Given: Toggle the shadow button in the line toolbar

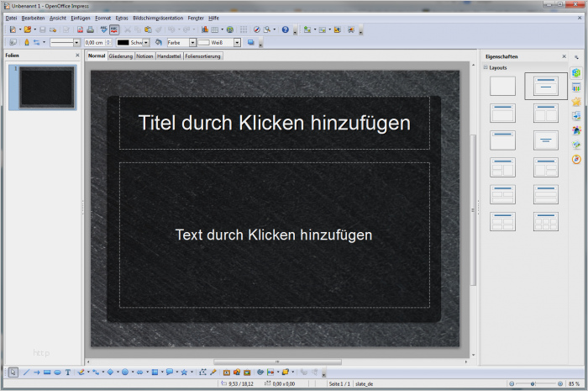Looking at the screenshot, I should pos(251,42).
